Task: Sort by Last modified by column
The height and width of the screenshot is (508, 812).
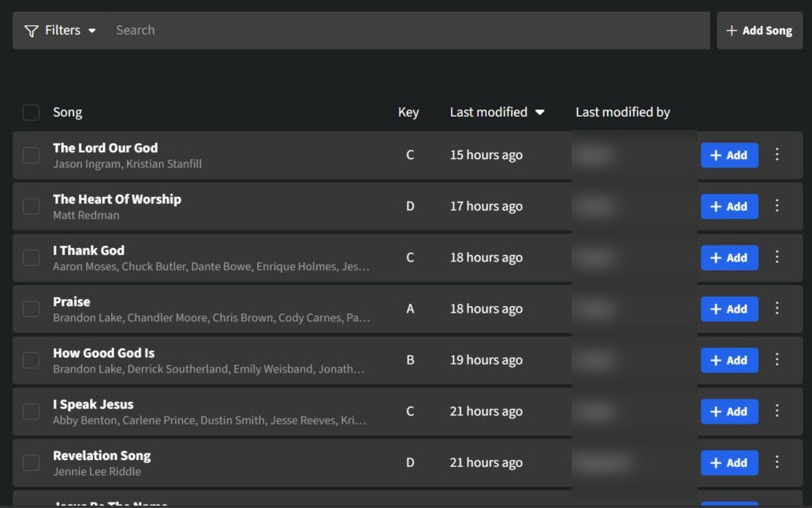Action: click(623, 113)
